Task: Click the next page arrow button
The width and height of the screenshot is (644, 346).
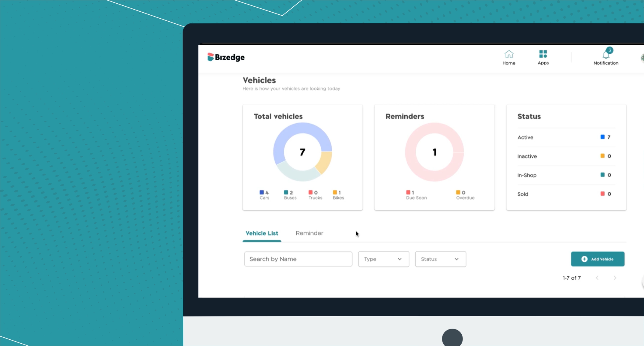Action: coord(615,277)
